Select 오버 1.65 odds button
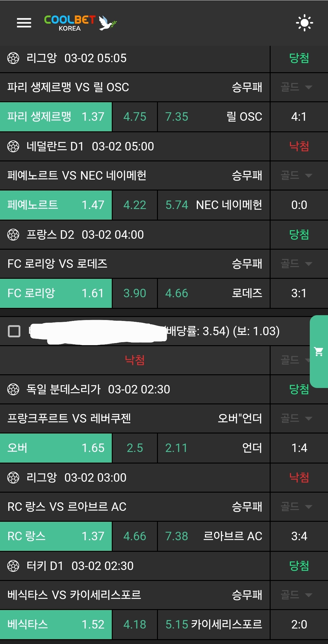 click(56, 448)
